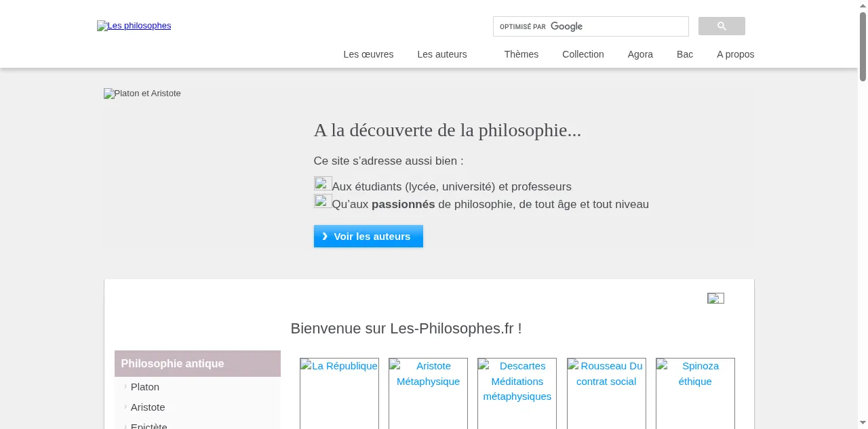Open the A propos page
The width and height of the screenshot is (868, 429).
(x=736, y=54)
